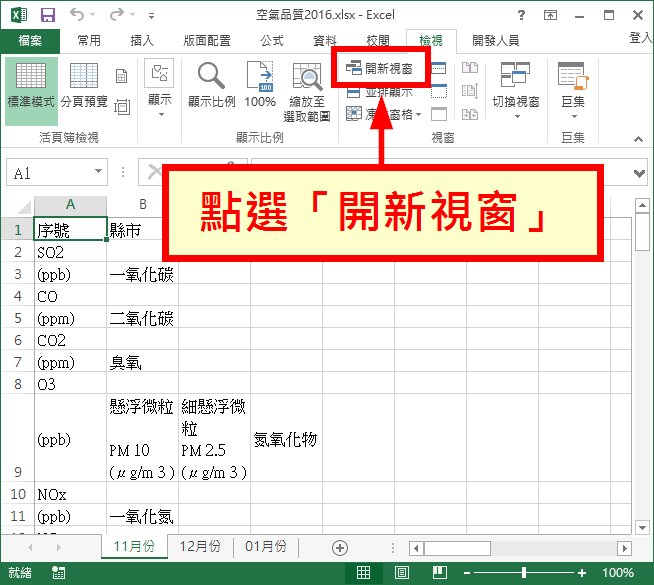Select cell containing 臭氧

tap(142, 362)
